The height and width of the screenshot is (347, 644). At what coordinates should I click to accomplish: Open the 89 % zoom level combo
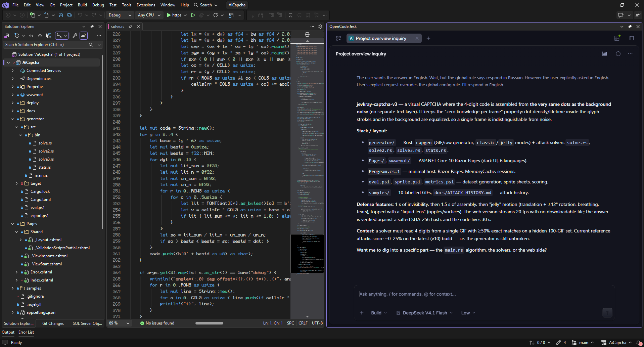(119, 323)
